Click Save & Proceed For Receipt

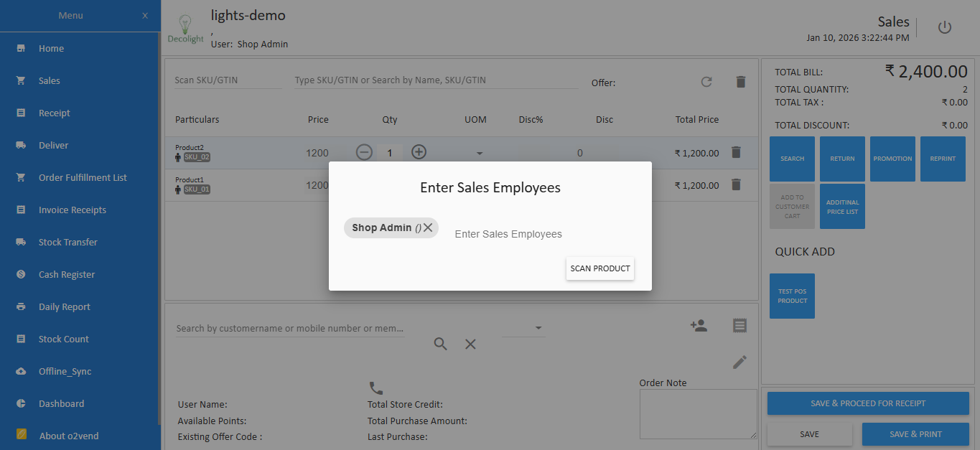pyautogui.click(x=868, y=403)
